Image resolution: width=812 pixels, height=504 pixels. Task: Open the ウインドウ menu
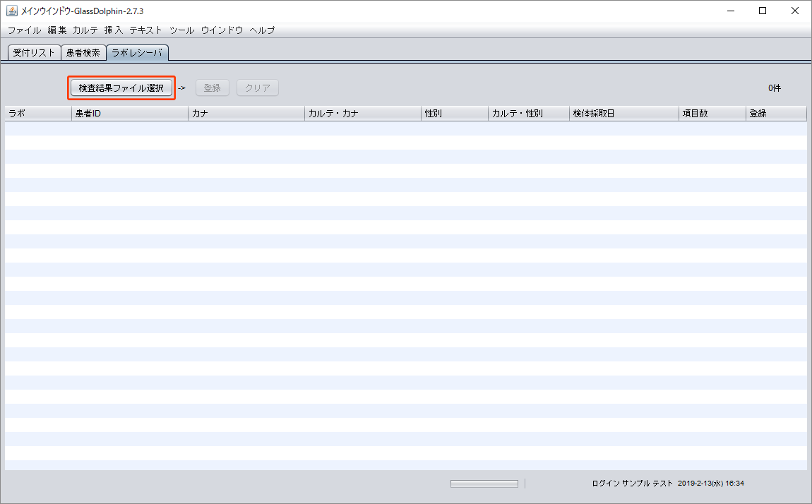click(x=222, y=30)
